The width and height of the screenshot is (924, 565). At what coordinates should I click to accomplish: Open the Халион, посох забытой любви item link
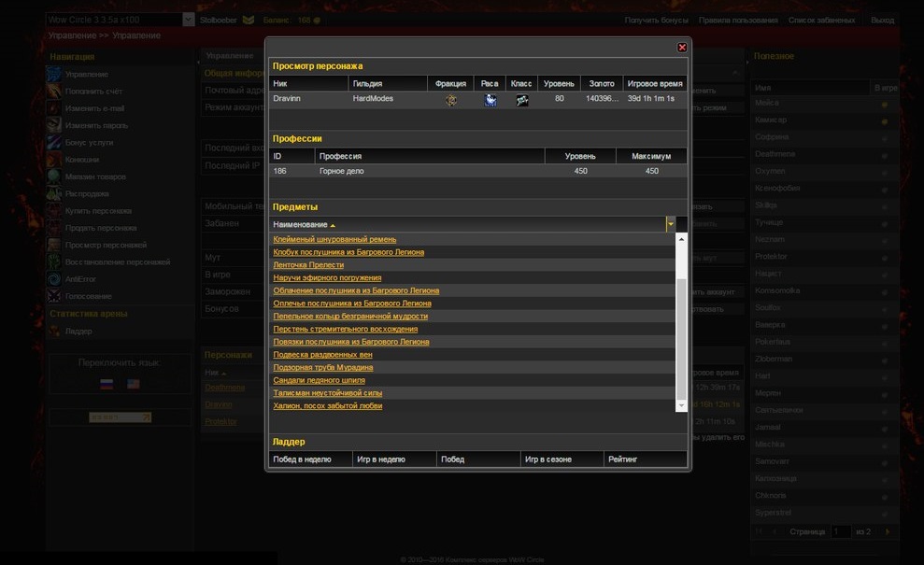[327, 406]
